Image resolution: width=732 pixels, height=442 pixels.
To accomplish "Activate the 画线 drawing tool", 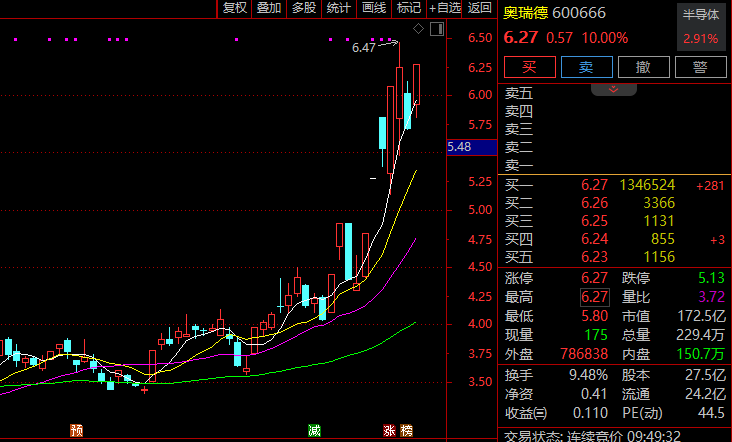I will [x=374, y=8].
